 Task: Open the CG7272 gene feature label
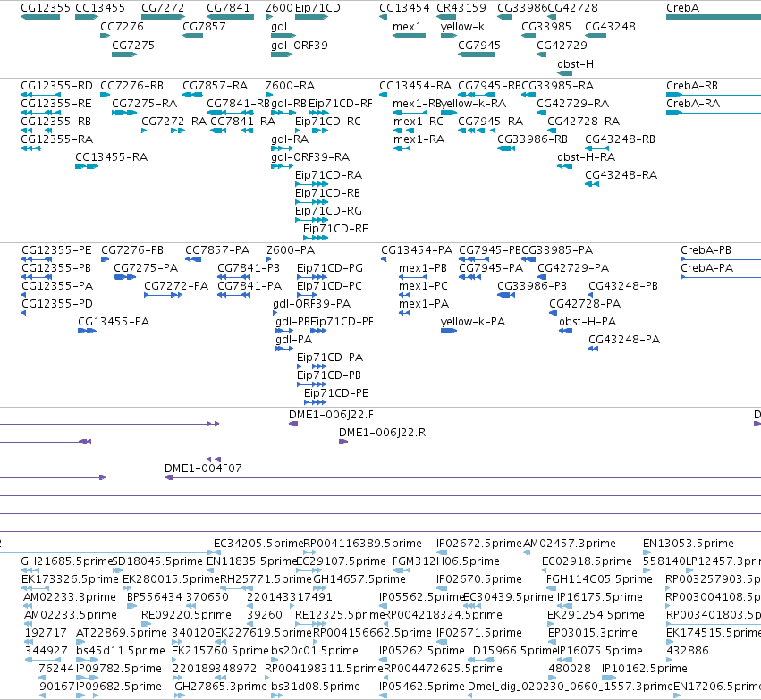pyautogui.click(x=163, y=8)
